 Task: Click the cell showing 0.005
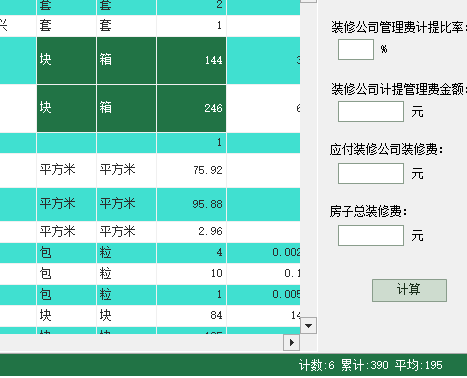click(x=263, y=295)
